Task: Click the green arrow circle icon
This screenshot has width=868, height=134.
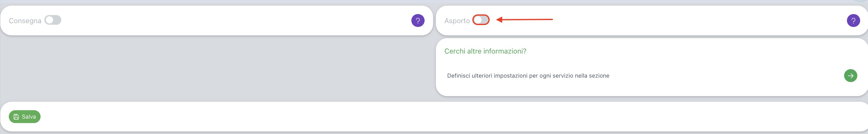Action: (850, 75)
